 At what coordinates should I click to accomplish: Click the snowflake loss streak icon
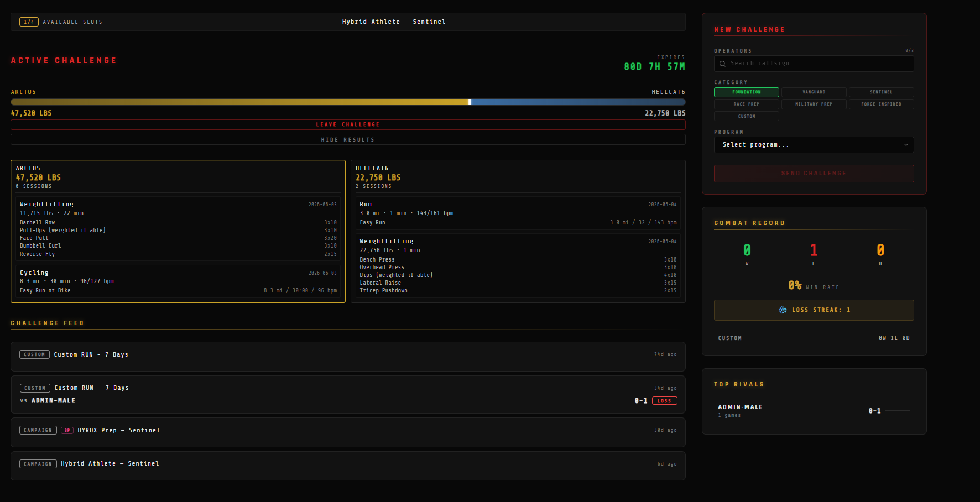click(x=783, y=310)
